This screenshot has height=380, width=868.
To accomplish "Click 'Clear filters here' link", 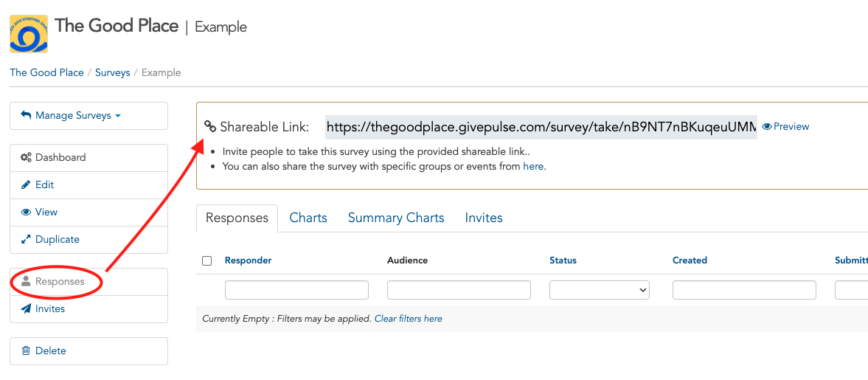I will coord(409,319).
